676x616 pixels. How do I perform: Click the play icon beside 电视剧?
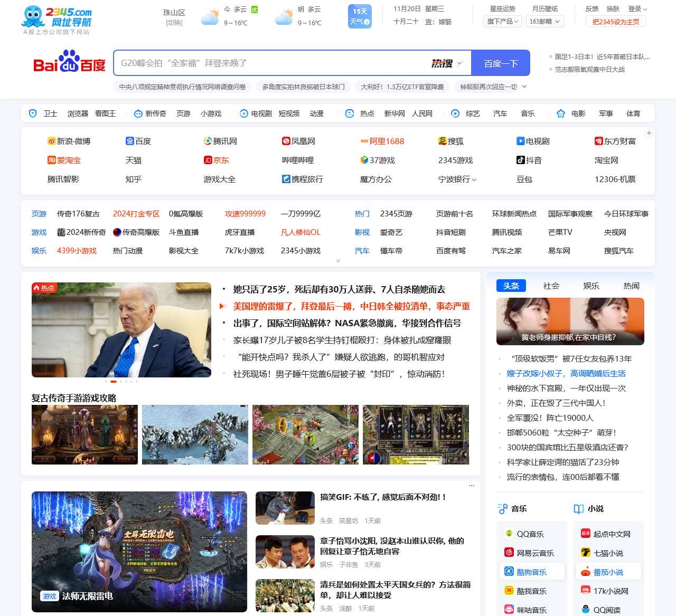[244, 113]
